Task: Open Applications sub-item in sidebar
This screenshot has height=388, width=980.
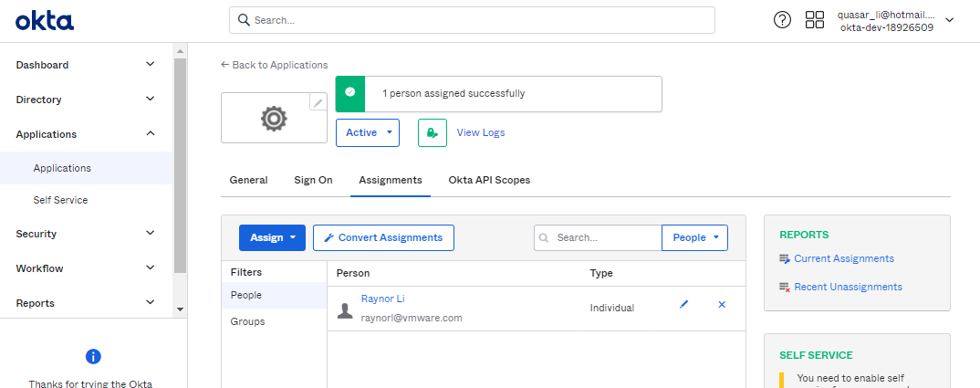Action: click(87, 168)
